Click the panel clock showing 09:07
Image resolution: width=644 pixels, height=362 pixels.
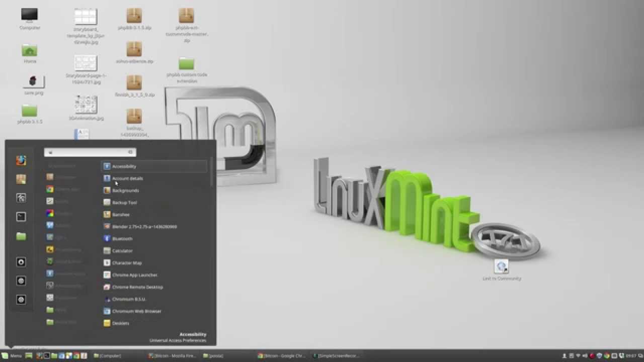(x=630, y=355)
